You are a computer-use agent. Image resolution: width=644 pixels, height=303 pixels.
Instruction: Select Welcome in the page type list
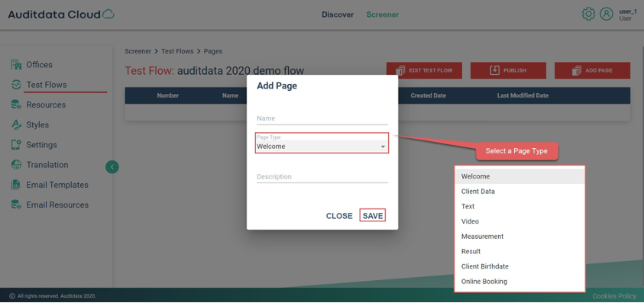[519, 176]
